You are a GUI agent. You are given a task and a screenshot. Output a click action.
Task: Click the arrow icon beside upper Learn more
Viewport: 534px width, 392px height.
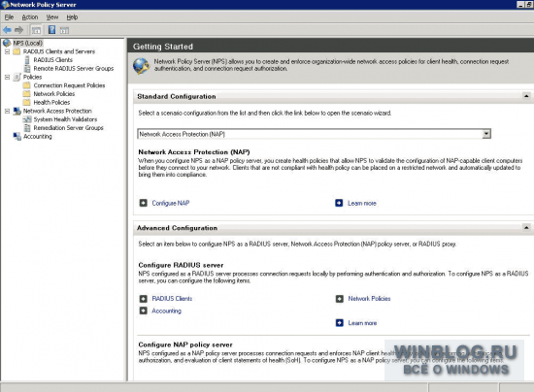(x=339, y=203)
